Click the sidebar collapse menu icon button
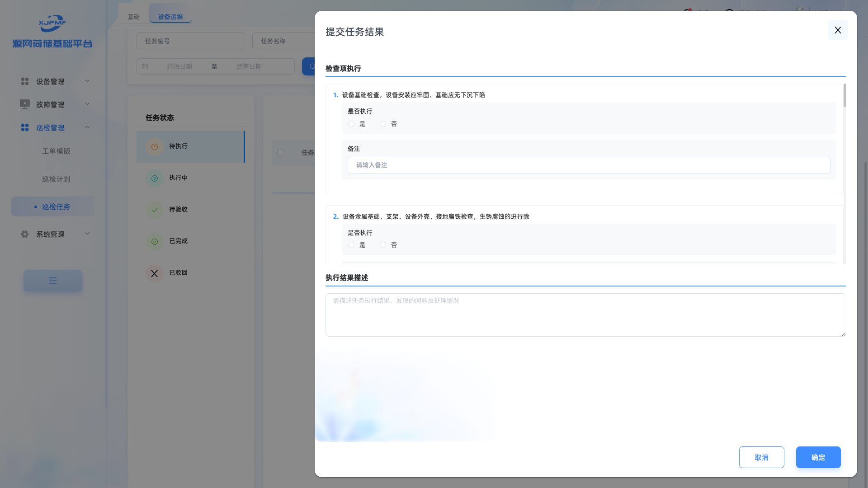Viewport: 868px width, 488px height. pos(53,281)
